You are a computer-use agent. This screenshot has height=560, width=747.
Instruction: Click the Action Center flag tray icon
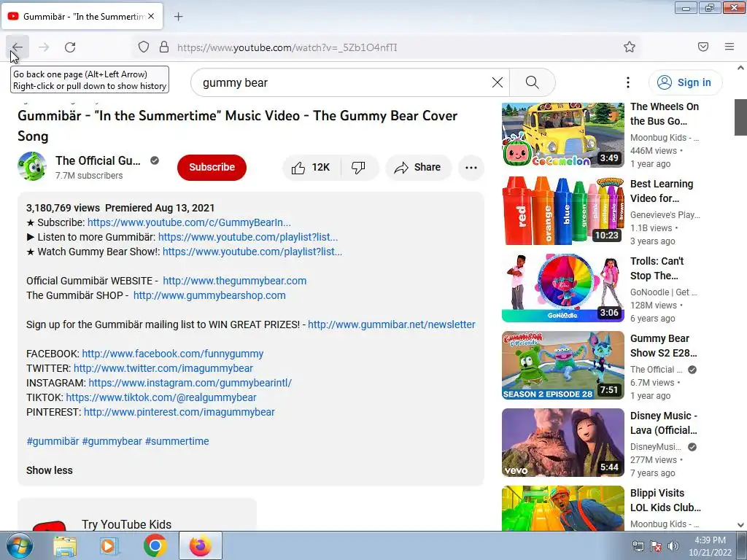tap(656, 546)
